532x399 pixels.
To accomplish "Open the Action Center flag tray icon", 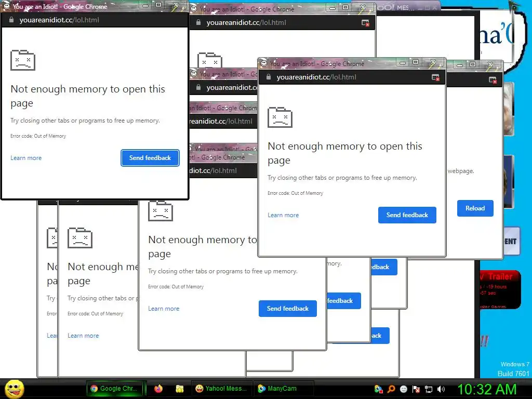I will (416, 389).
